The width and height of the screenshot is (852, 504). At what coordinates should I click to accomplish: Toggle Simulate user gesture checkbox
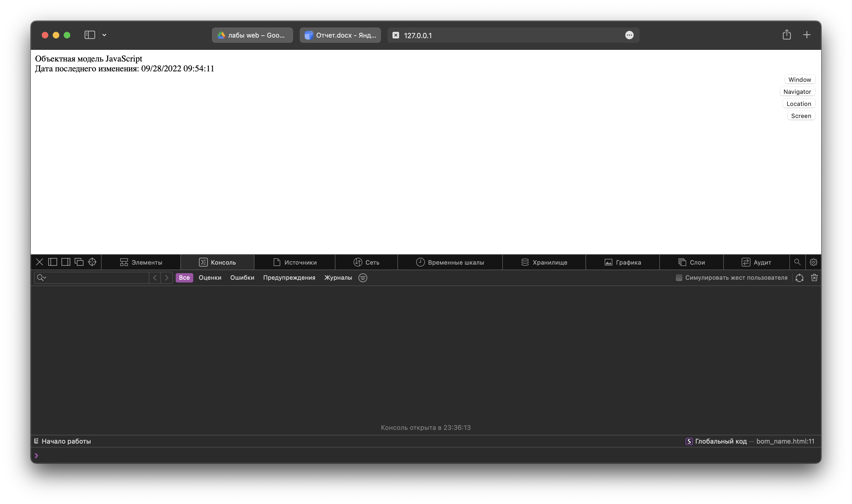tap(679, 277)
